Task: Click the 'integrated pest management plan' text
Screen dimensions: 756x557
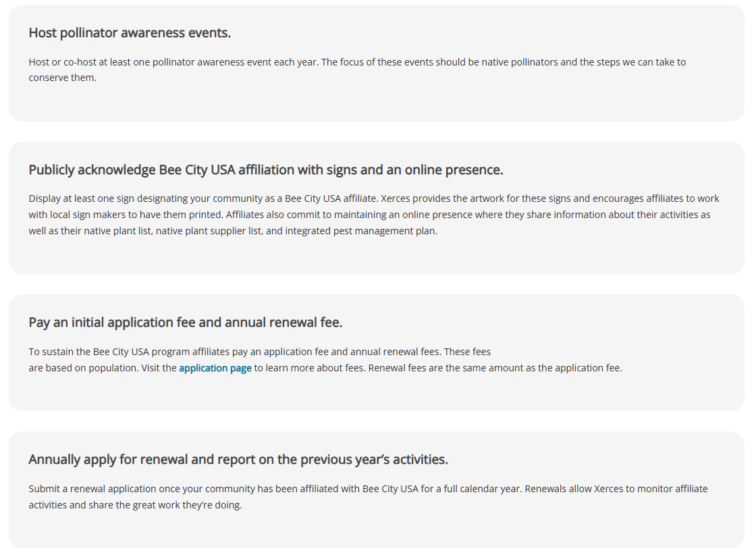Action: point(361,231)
